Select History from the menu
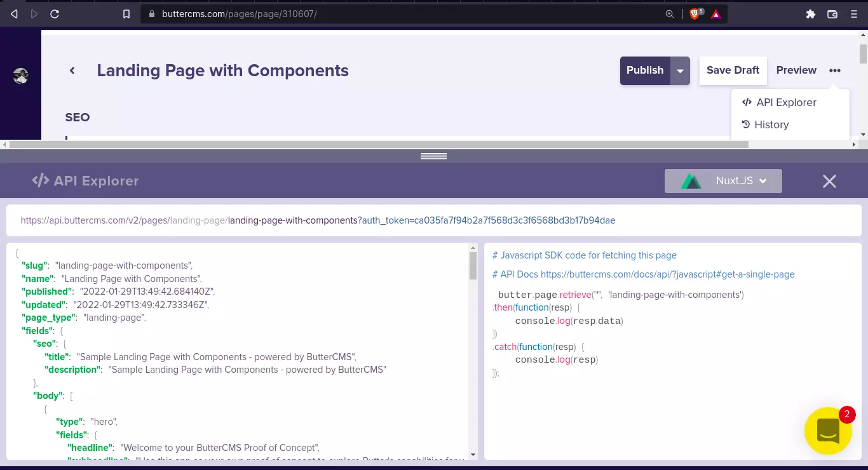Screen dimensions: 868x470 (766, 124)
